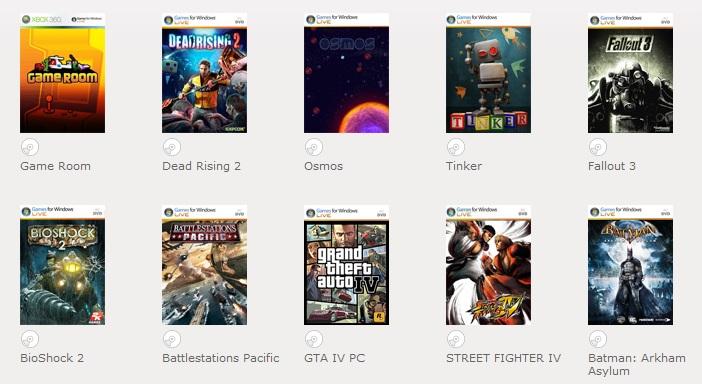The image size is (702, 384).
Task: Click the disc icon above STREET FIGHTER IV
Action: (x=456, y=339)
